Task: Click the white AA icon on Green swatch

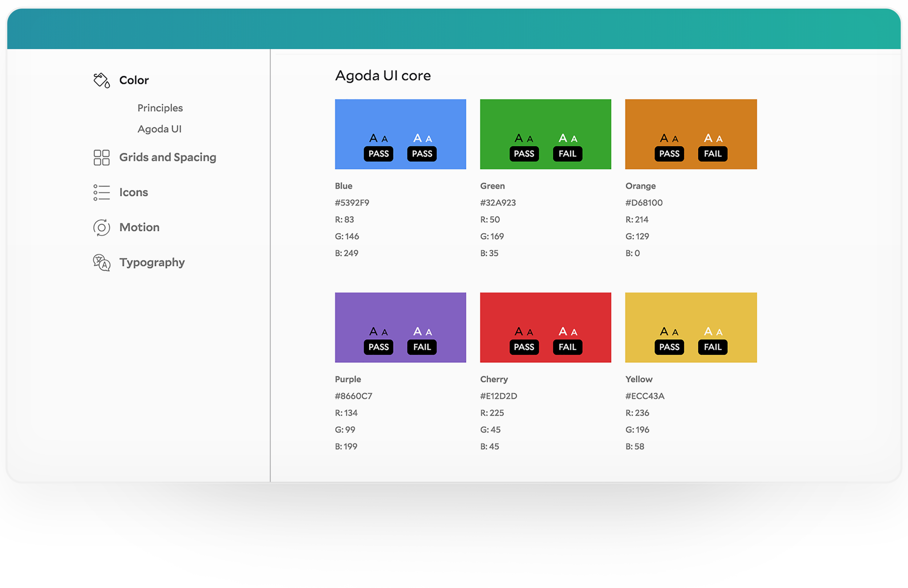Action: pyautogui.click(x=567, y=138)
